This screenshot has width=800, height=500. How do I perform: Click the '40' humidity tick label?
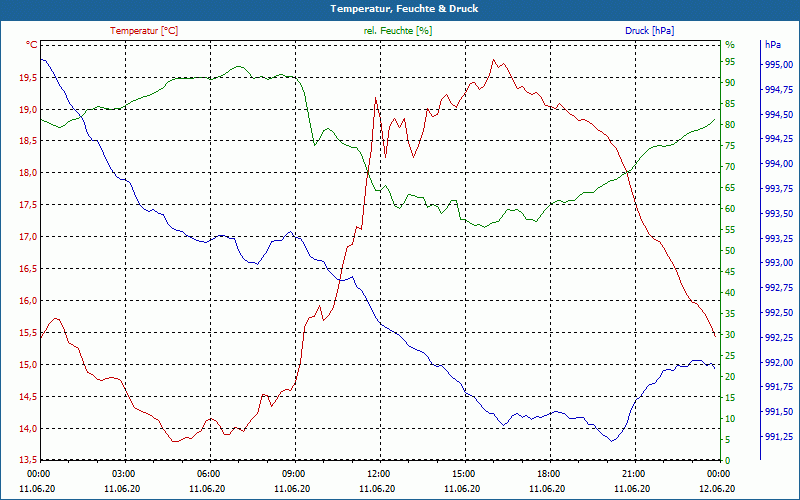click(x=730, y=293)
